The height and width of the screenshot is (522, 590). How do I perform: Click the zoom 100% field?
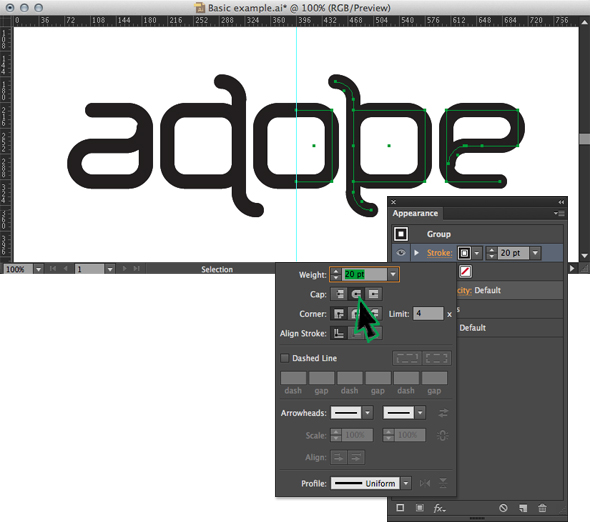tap(18, 269)
